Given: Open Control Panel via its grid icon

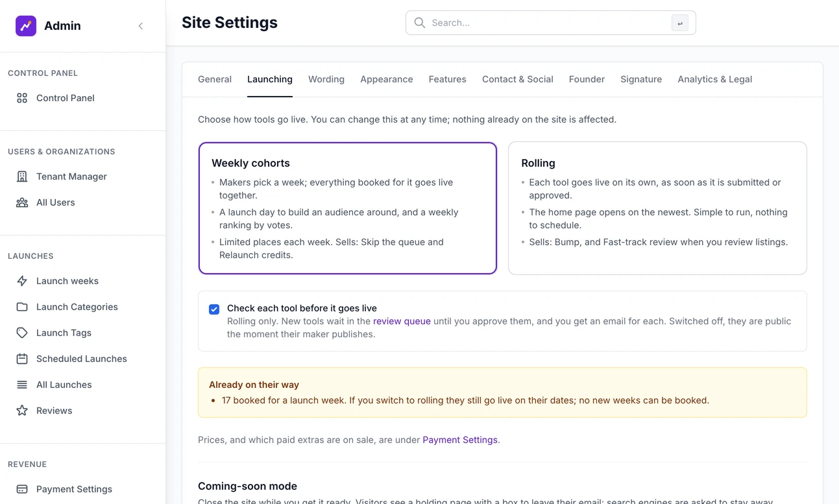Looking at the screenshot, I should coord(22,98).
